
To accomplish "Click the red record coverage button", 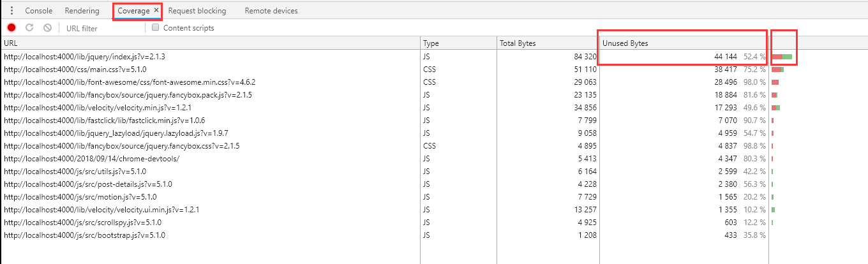I will point(11,28).
